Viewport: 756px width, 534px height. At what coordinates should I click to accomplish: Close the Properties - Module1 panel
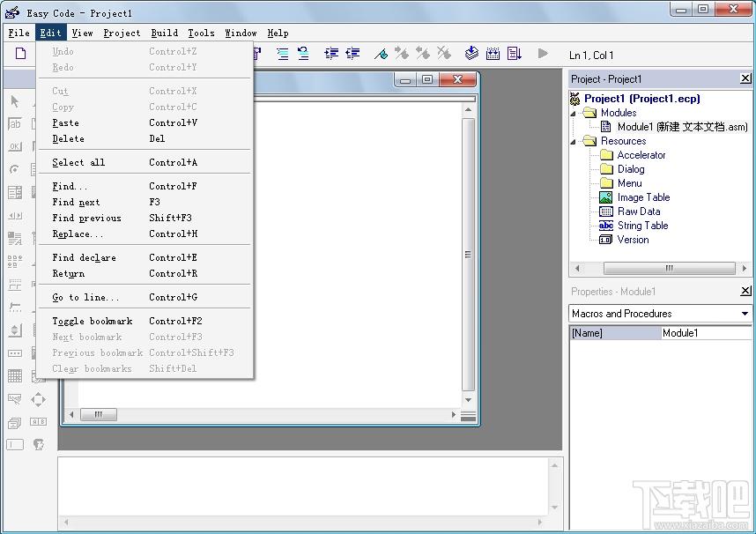[x=745, y=291]
